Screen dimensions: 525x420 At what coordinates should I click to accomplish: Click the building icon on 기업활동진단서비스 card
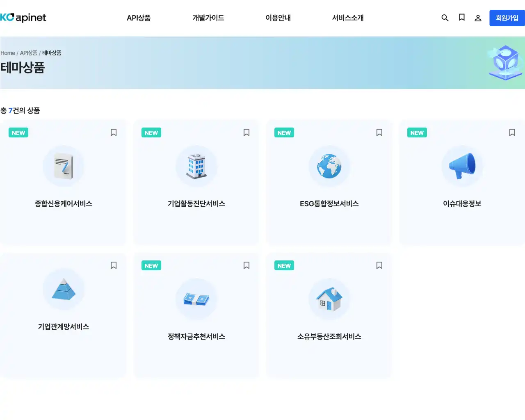pyautogui.click(x=196, y=166)
